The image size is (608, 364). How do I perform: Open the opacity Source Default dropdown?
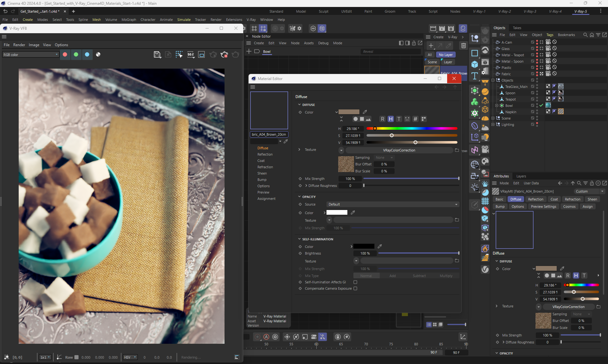(393, 204)
